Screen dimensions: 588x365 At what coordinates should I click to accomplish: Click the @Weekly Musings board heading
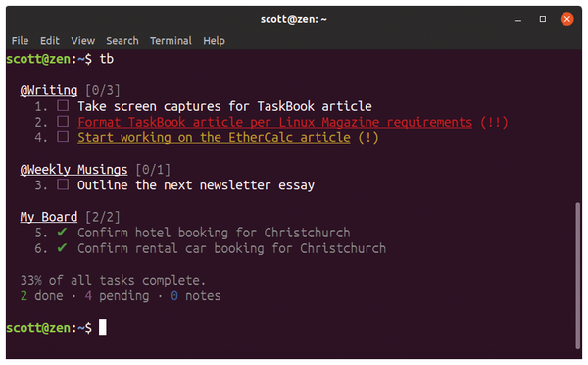tap(73, 170)
